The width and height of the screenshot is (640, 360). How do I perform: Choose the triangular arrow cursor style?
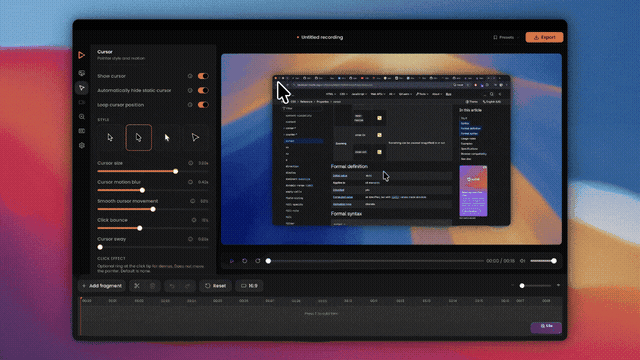[x=195, y=138]
